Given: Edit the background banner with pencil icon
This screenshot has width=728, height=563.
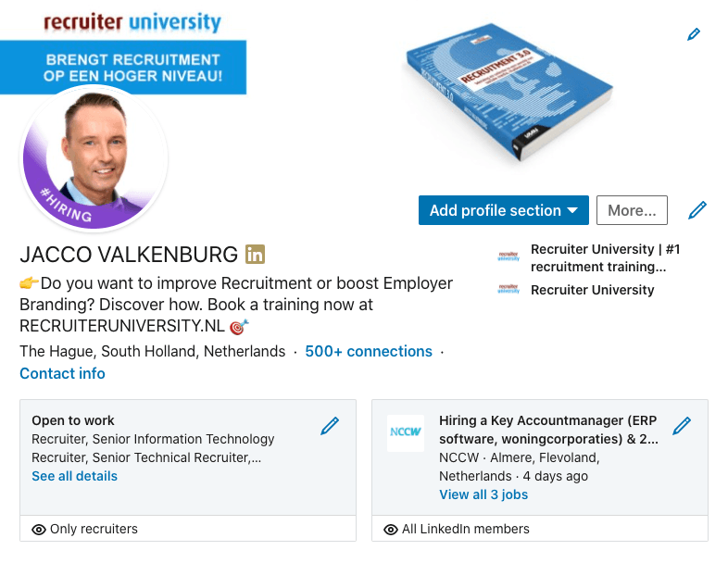Looking at the screenshot, I should coord(694,34).
